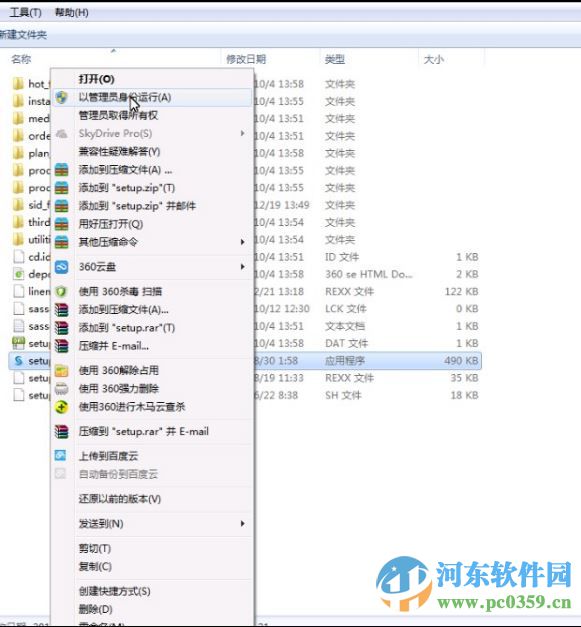Click the 360木马云查杀 yellow-green icon

click(61, 407)
